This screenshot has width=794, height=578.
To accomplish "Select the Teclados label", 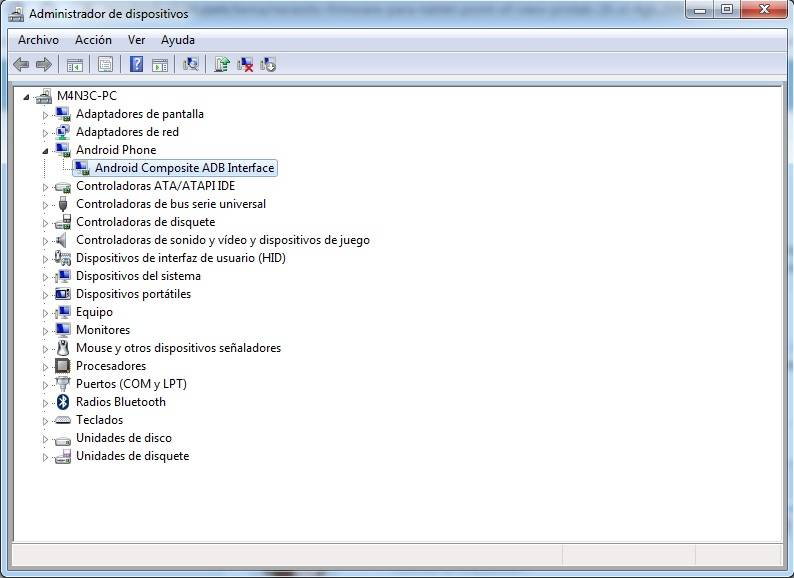I will pyautogui.click(x=99, y=420).
